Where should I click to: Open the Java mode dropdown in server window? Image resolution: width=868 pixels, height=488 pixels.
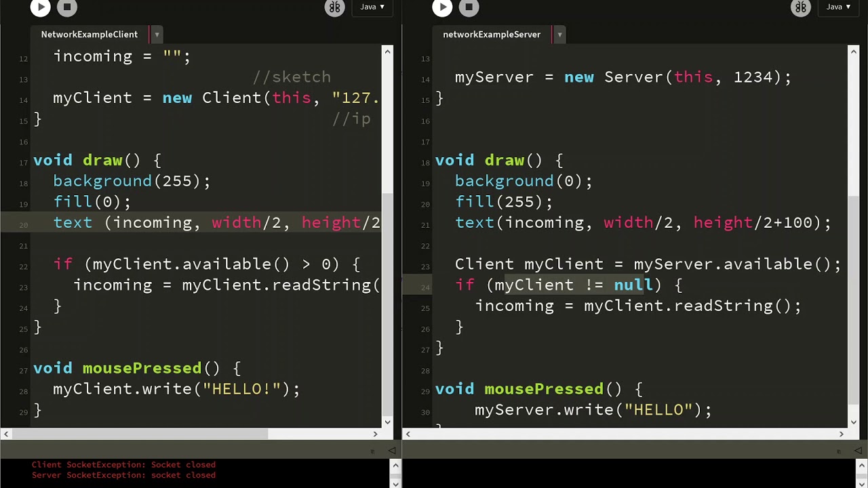click(839, 7)
